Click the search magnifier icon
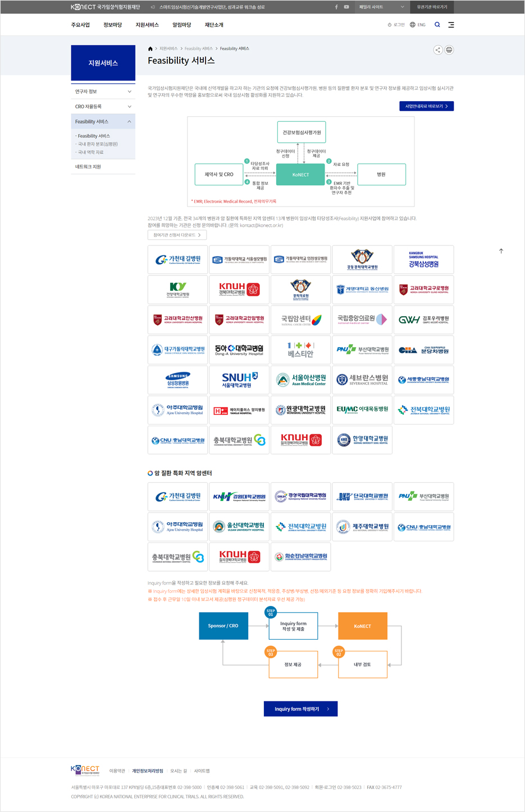This screenshot has width=525, height=812. 437,25
